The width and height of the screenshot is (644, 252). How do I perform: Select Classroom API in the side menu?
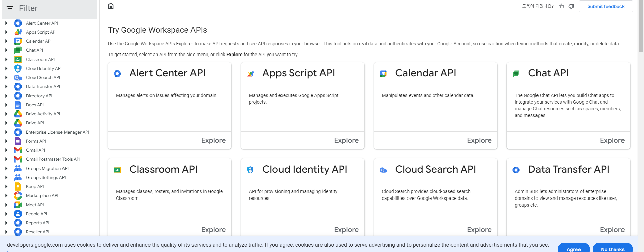[40, 60]
